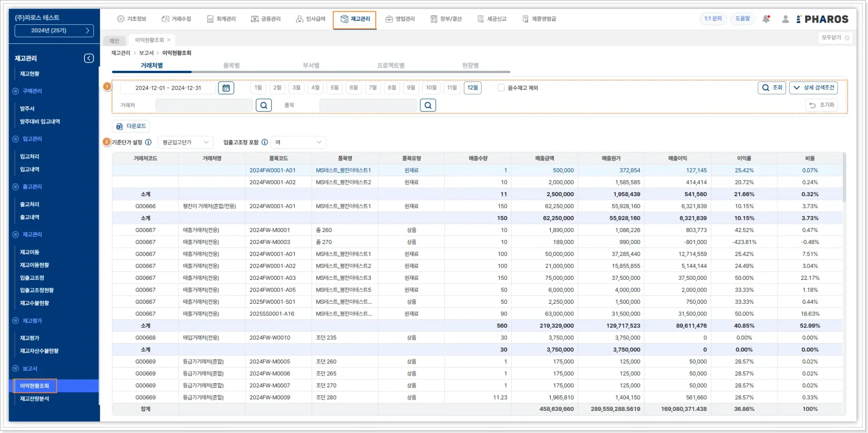
Task: Enable the 음수재고 제외 checkbox
Action: pos(501,88)
